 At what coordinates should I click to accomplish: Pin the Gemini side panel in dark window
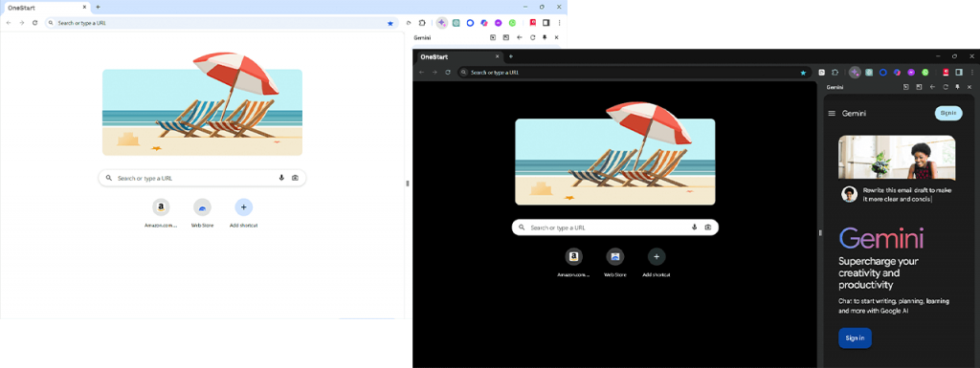[957, 87]
